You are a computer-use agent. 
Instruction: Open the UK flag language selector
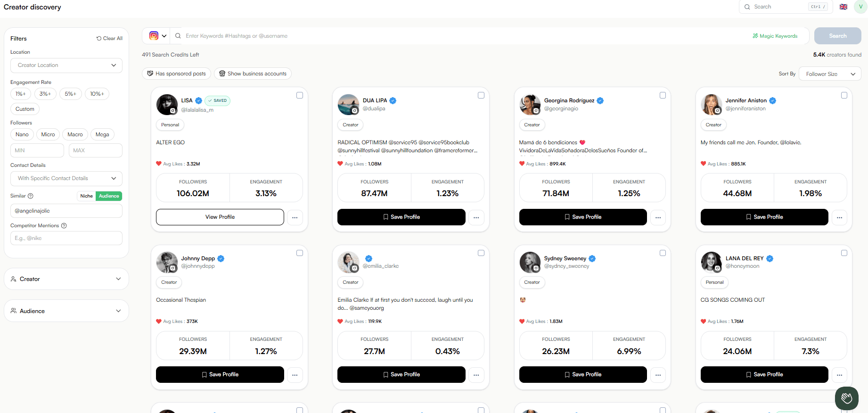click(843, 7)
